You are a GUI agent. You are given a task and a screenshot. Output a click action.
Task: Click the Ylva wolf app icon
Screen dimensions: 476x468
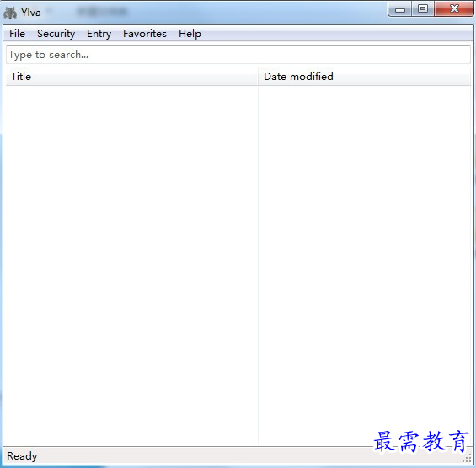pyautogui.click(x=10, y=13)
